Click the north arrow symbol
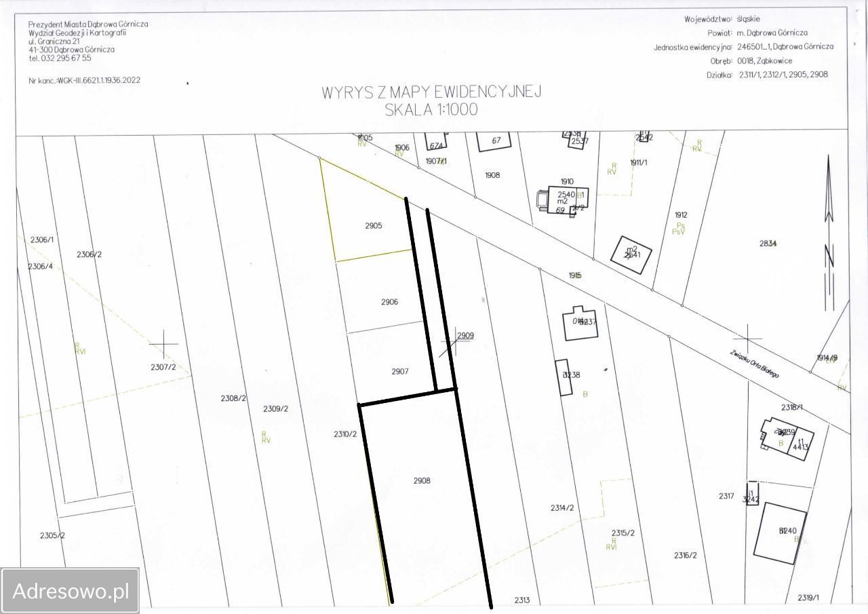 tap(829, 233)
